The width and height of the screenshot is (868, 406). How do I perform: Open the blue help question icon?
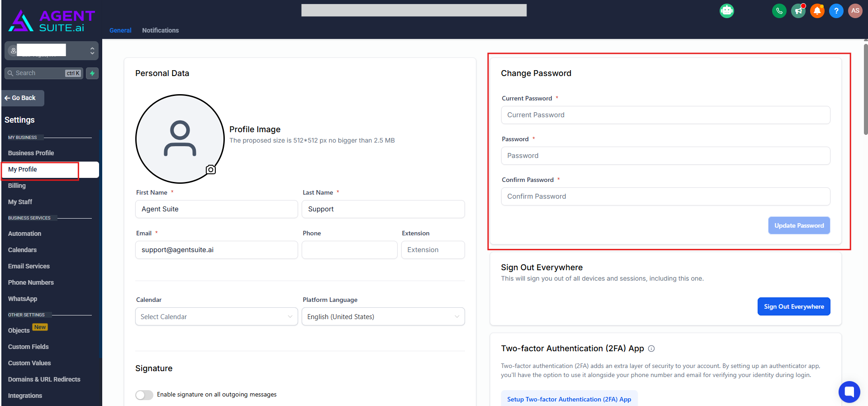click(x=836, y=10)
